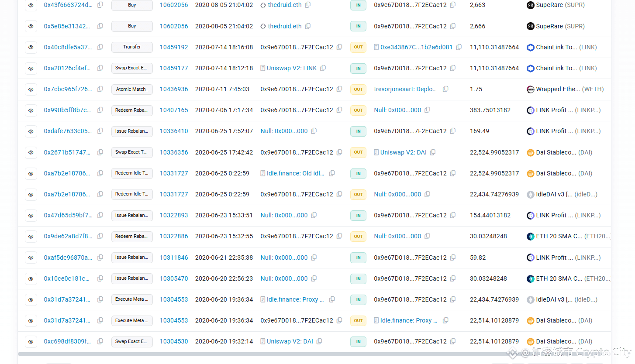
Task: Open trevorjonesart: Deplo... address link
Action: point(405,89)
